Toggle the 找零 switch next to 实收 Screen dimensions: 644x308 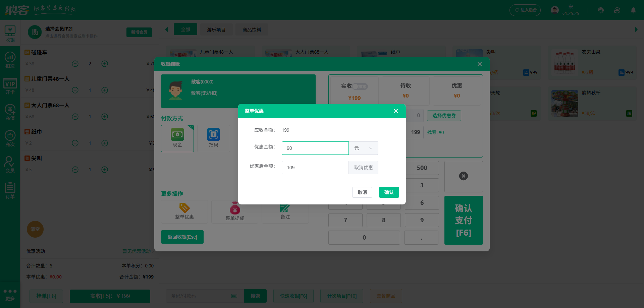coord(360,86)
